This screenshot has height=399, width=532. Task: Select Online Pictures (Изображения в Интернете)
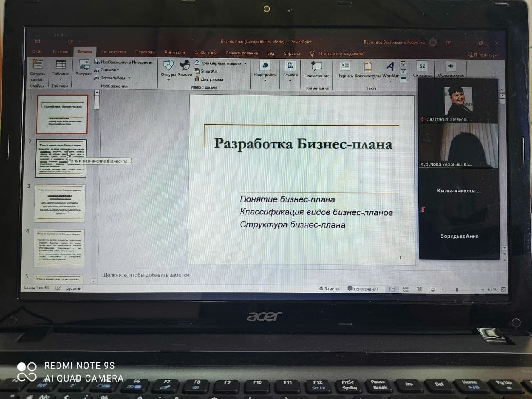click(x=123, y=62)
